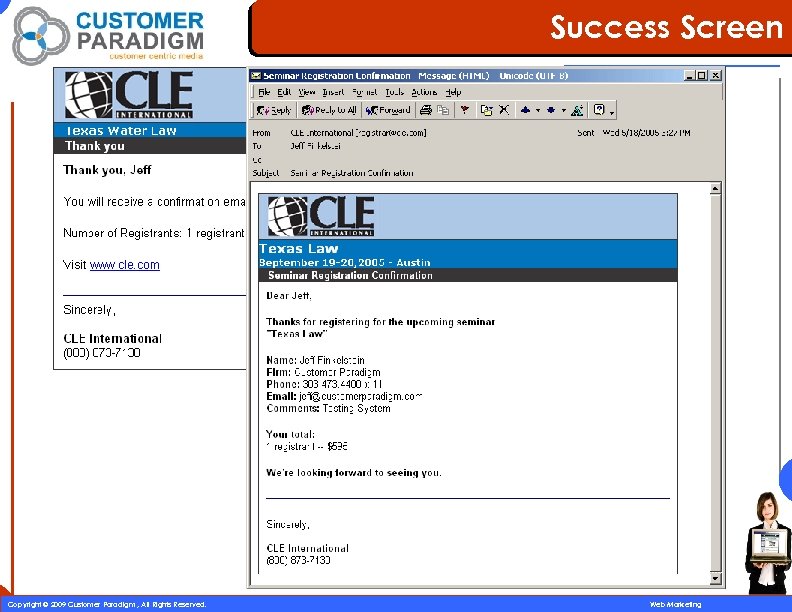Delete the message with the X icon
This screenshot has height=612, width=792.
point(504,110)
